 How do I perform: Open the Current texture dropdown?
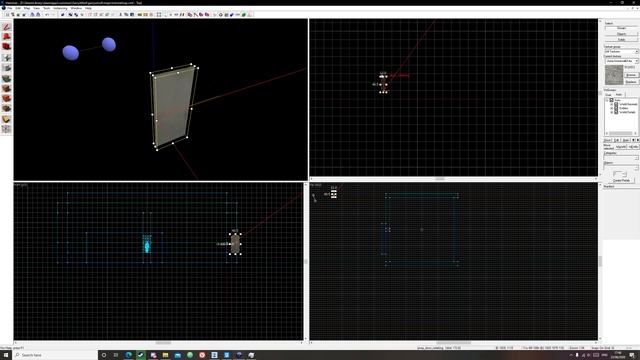click(x=621, y=61)
